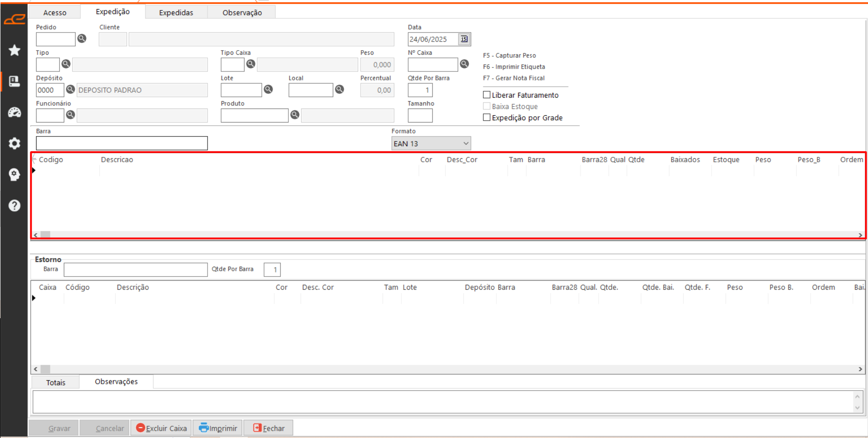Click the star favorites icon in sidebar
Viewport: 868px width, 438px height.
coord(14,50)
